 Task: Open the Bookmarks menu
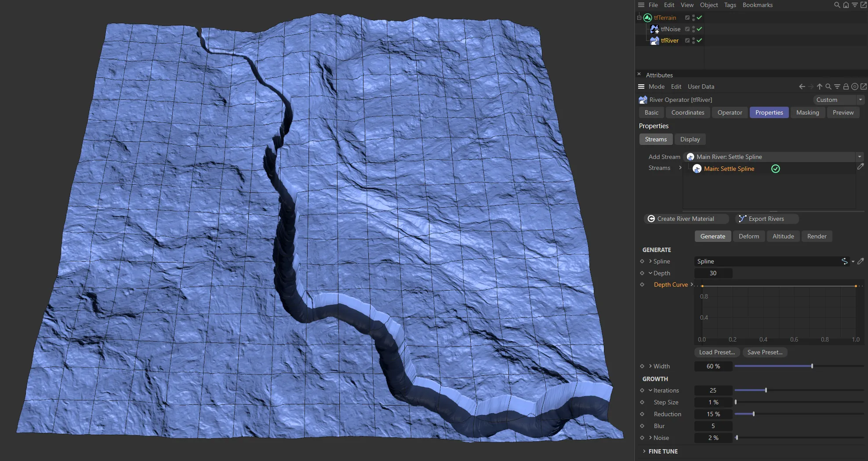(757, 5)
